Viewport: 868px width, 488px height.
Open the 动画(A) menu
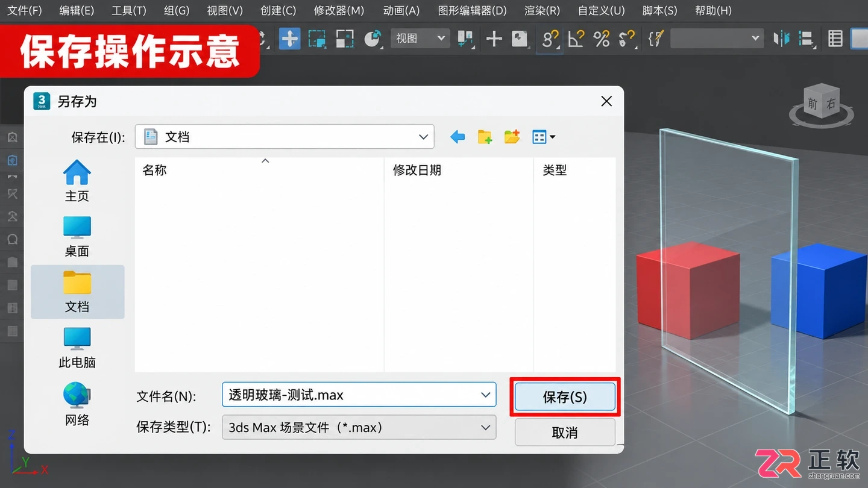click(401, 10)
